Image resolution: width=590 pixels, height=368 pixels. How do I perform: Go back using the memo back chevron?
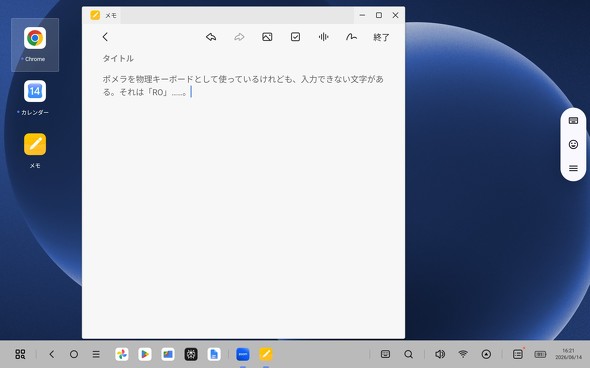click(105, 37)
